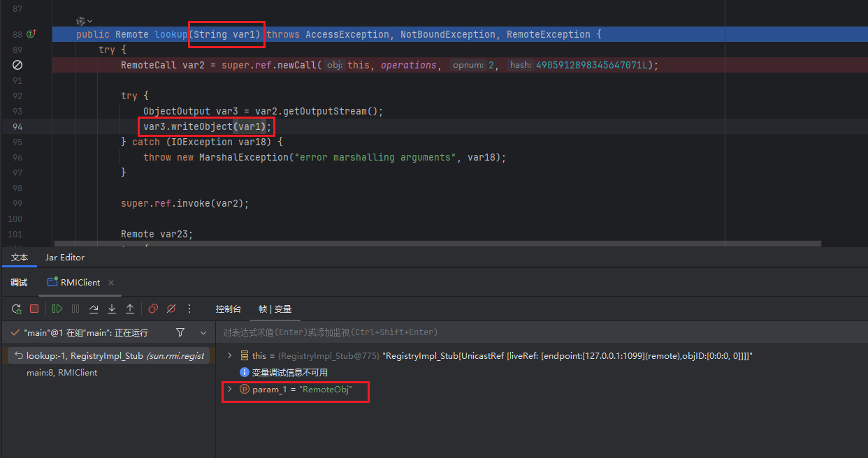Expand the 'this' variable node

(x=229, y=356)
